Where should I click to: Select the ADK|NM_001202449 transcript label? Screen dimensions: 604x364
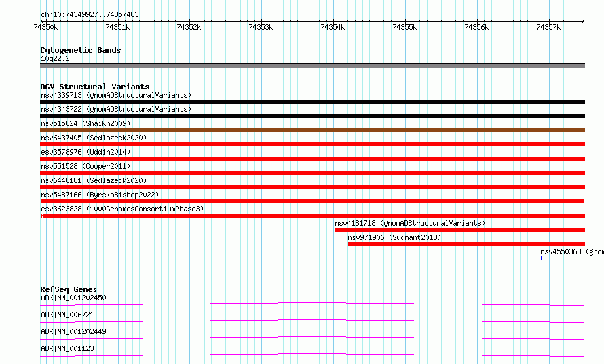[x=73, y=331]
